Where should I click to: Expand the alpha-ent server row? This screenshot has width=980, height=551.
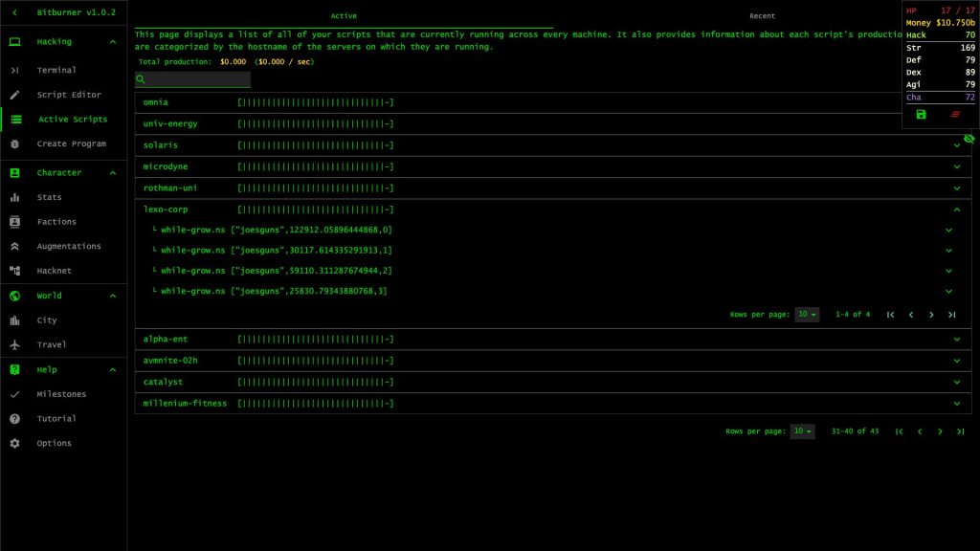957,340
